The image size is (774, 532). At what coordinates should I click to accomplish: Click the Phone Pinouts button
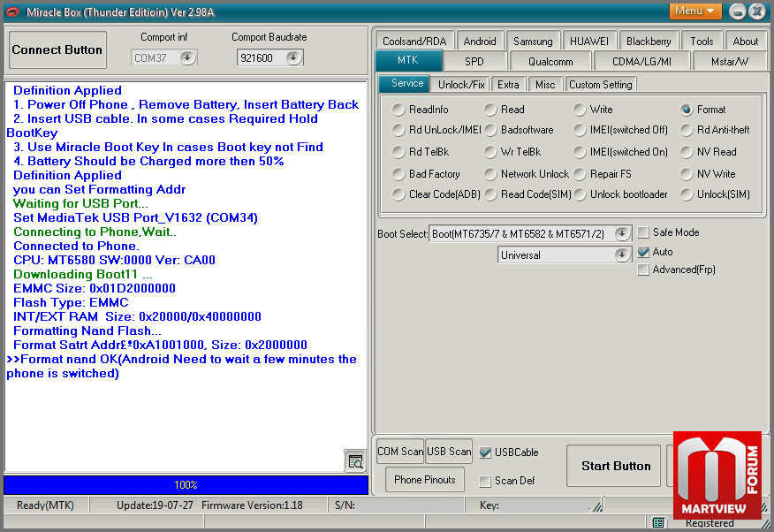pos(425,480)
